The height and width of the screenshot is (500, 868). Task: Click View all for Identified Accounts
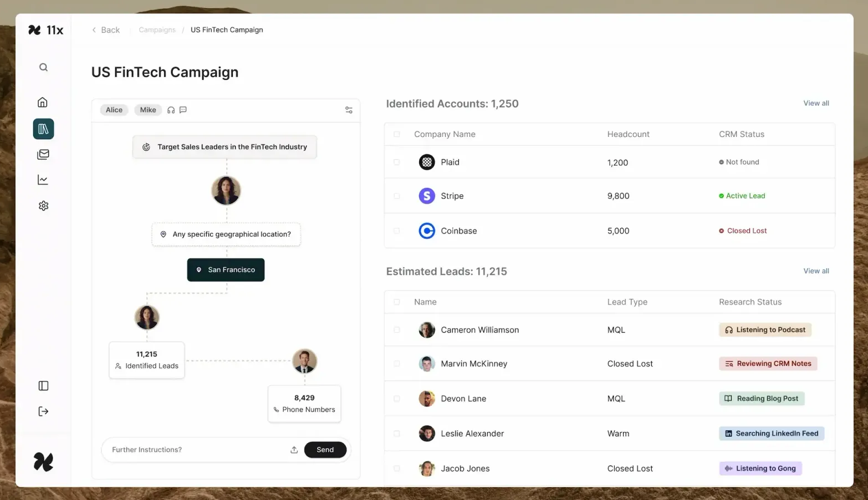click(816, 103)
